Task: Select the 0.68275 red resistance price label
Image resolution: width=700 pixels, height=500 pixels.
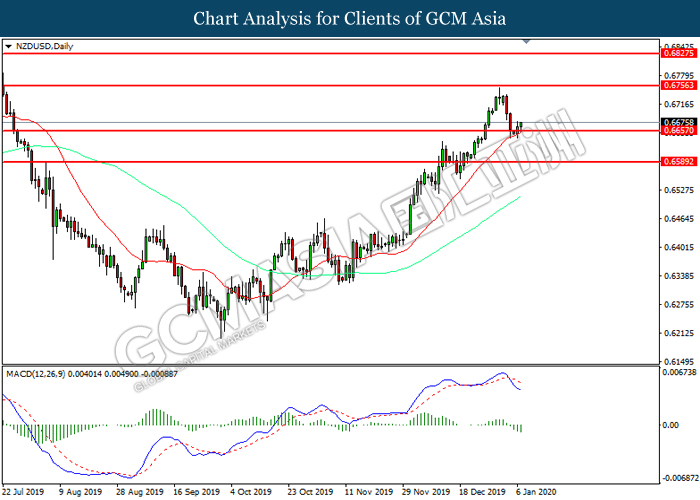Action: (x=678, y=53)
